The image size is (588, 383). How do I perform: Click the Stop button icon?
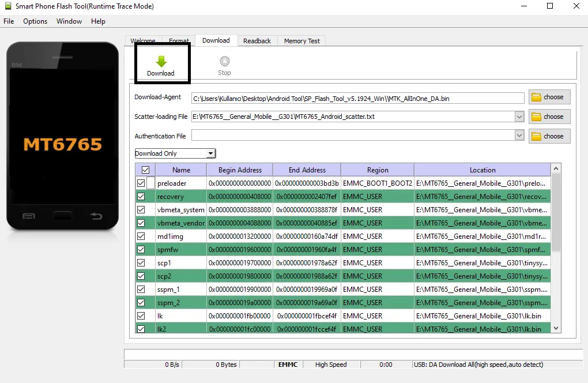pos(224,61)
